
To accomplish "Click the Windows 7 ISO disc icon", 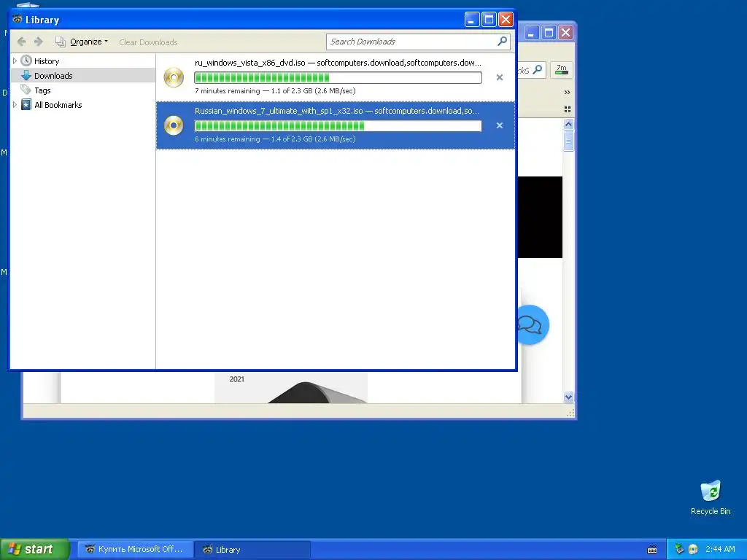I will coord(174,125).
